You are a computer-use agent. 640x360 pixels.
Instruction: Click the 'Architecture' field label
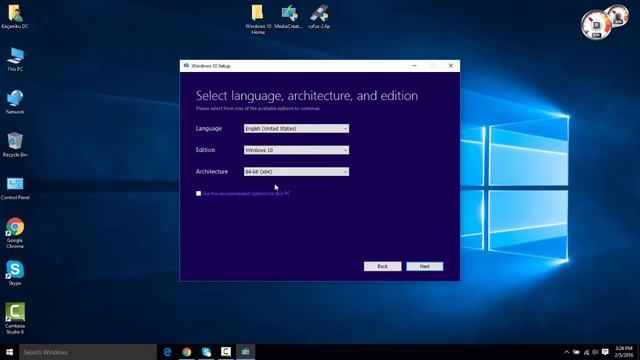tap(212, 172)
